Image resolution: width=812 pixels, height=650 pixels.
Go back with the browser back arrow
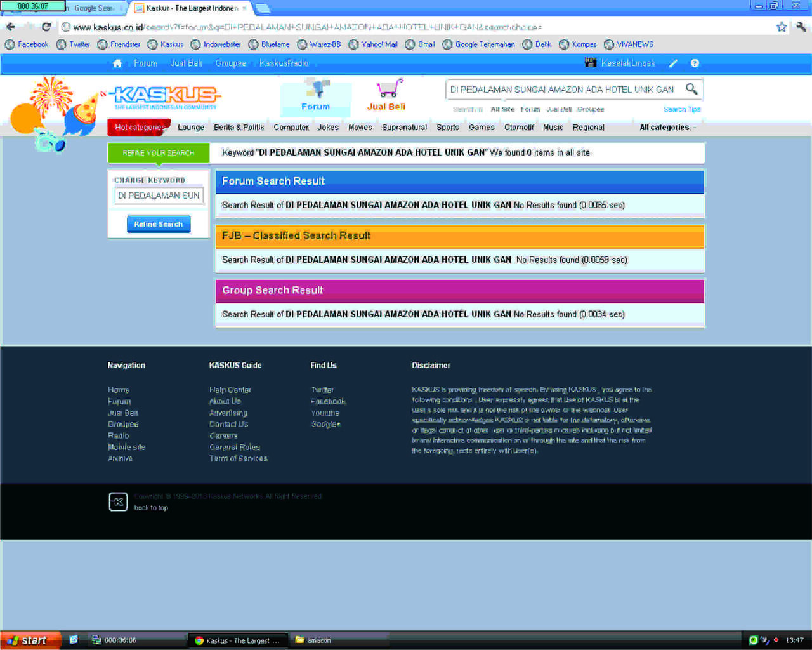pyautogui.click(x=11, y=27)
